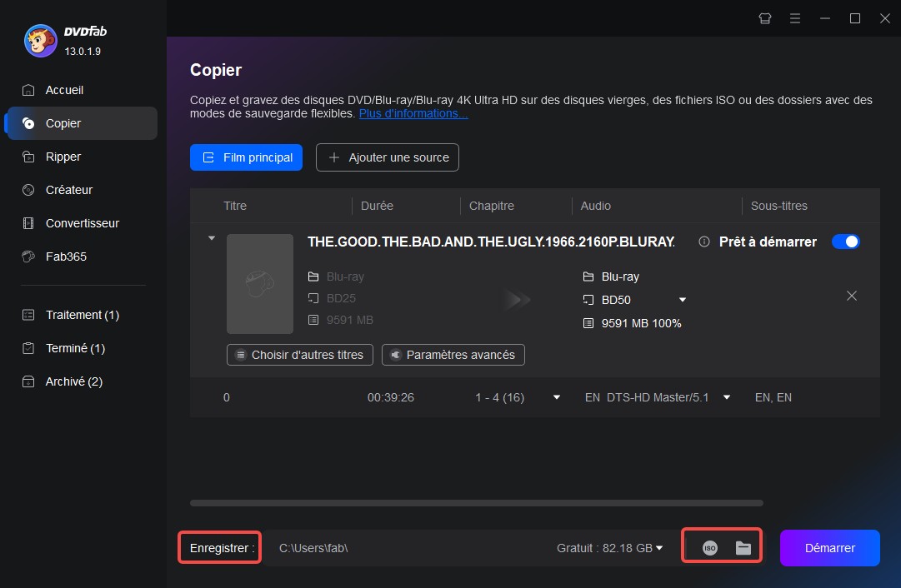Click Ajouter une source button
The width and height of the screenshot is (901, 588).
[x=388, y=157]
